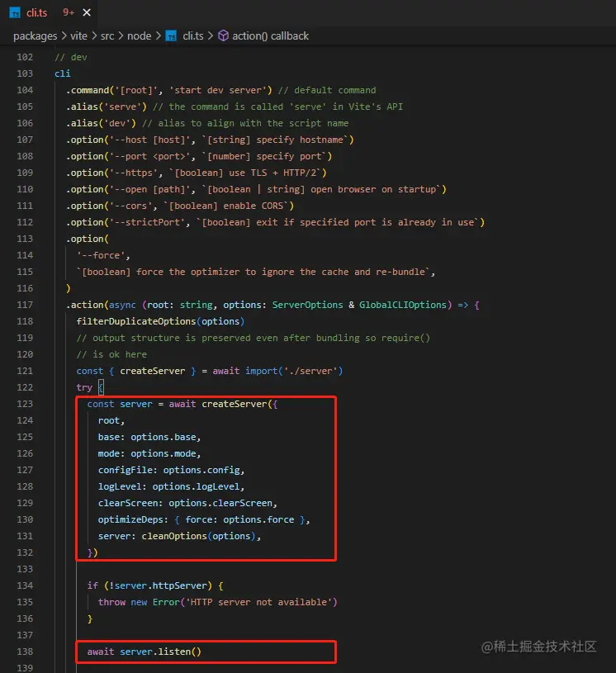Click "'./server'" import path on line 121
Viewport: 616px width, 673px height.
(313, 371)
